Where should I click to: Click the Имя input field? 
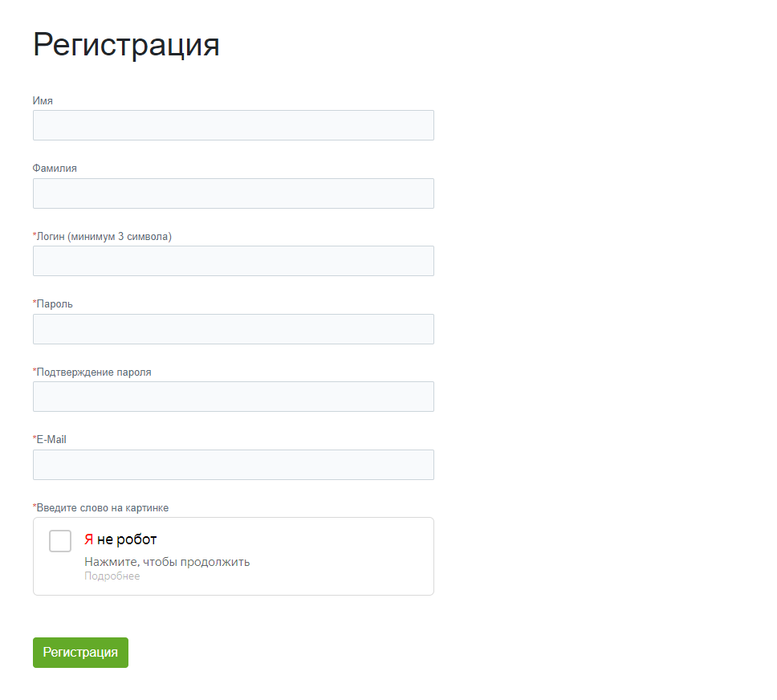pos(233,125)
